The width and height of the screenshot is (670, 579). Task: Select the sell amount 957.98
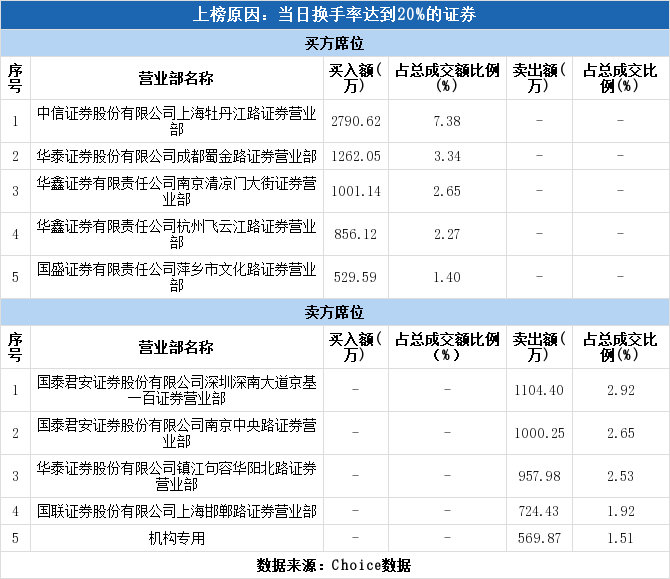pos(539,476)
